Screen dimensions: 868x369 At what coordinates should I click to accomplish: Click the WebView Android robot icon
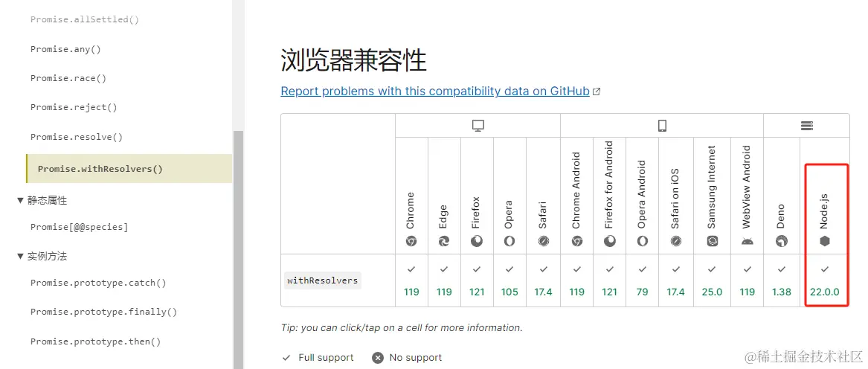click(747, 241)
